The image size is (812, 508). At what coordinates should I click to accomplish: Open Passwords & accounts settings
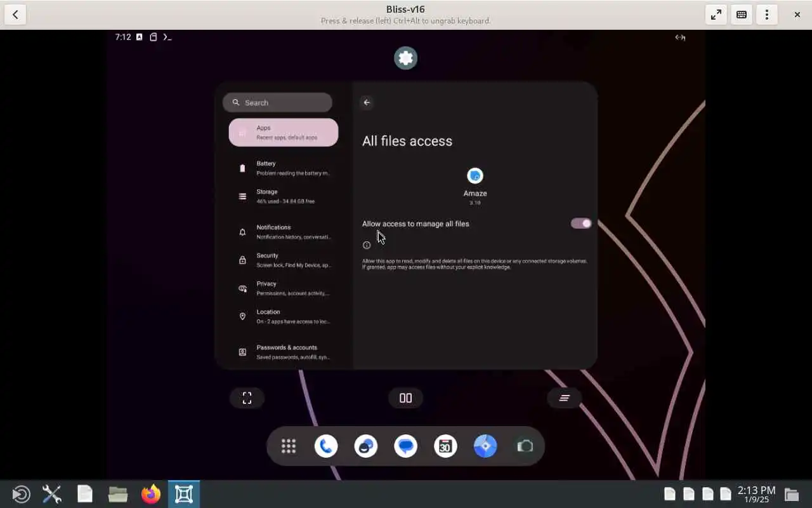coord(284,352)
